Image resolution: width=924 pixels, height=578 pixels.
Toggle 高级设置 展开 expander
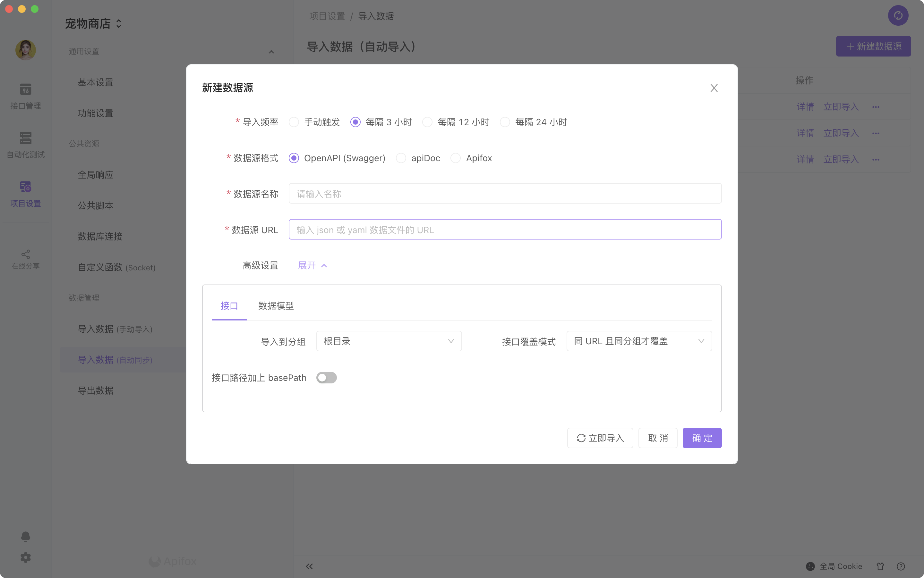[x=312, y=265]
